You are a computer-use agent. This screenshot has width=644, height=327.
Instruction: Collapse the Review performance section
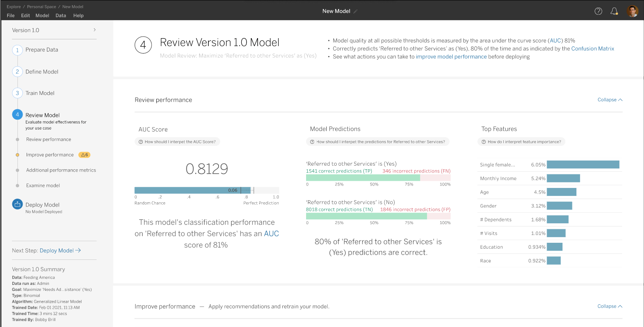click(x=609, y=100)
